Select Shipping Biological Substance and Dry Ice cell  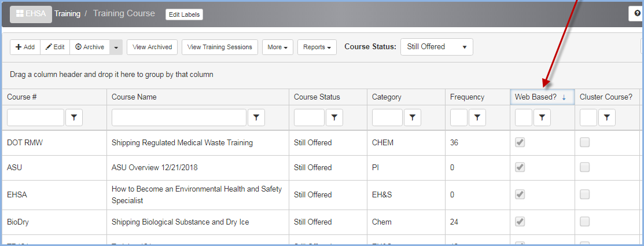point(198,222)
